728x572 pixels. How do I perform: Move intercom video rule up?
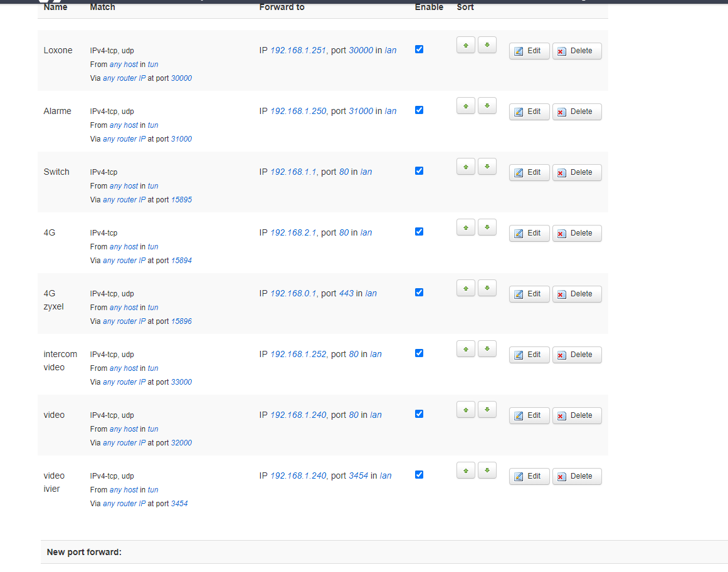[x=465, y=349]
